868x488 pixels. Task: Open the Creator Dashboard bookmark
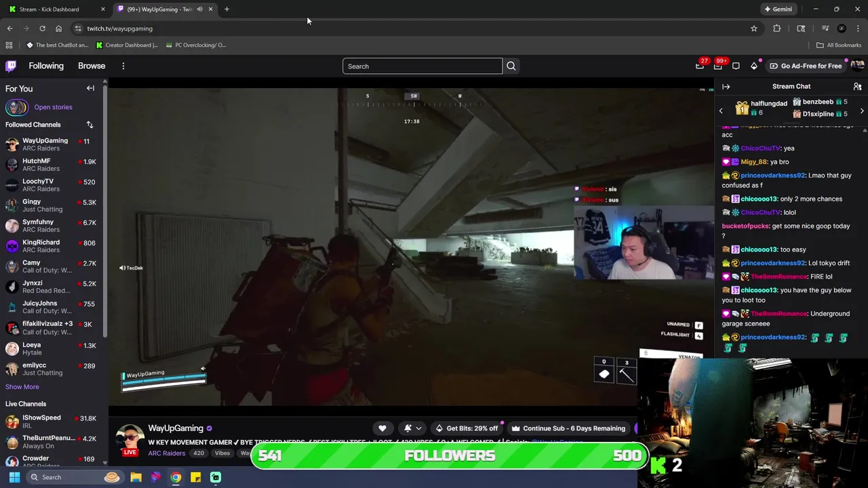point(127,45)
